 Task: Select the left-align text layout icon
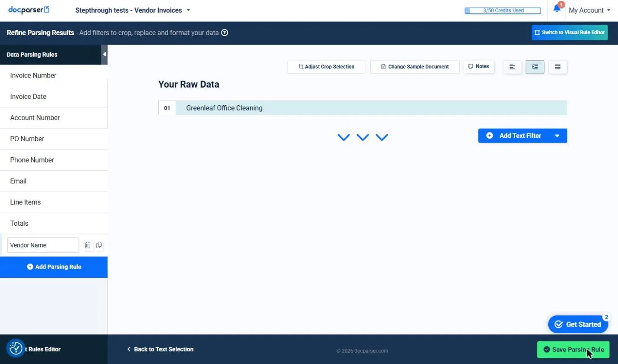coord(512,67)
